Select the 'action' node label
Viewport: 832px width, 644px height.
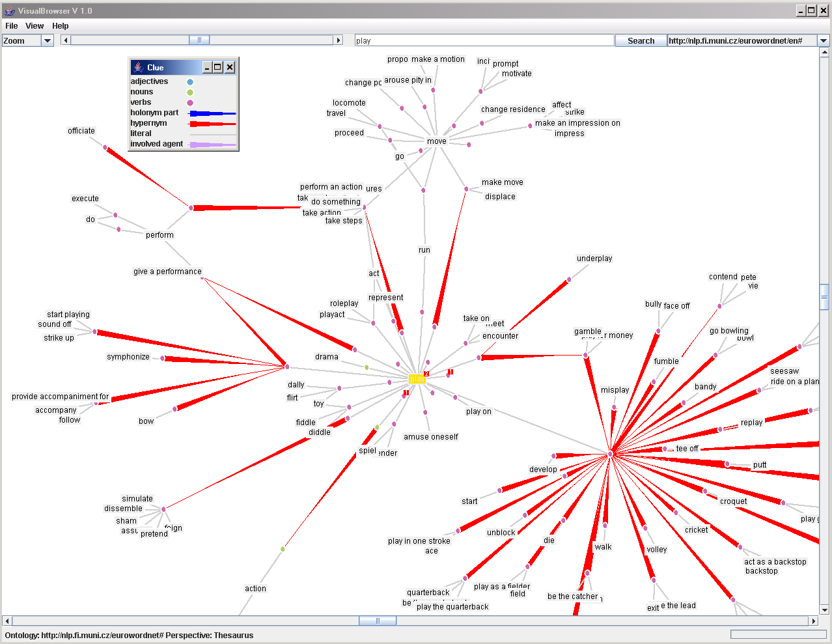tap(256, 589)
